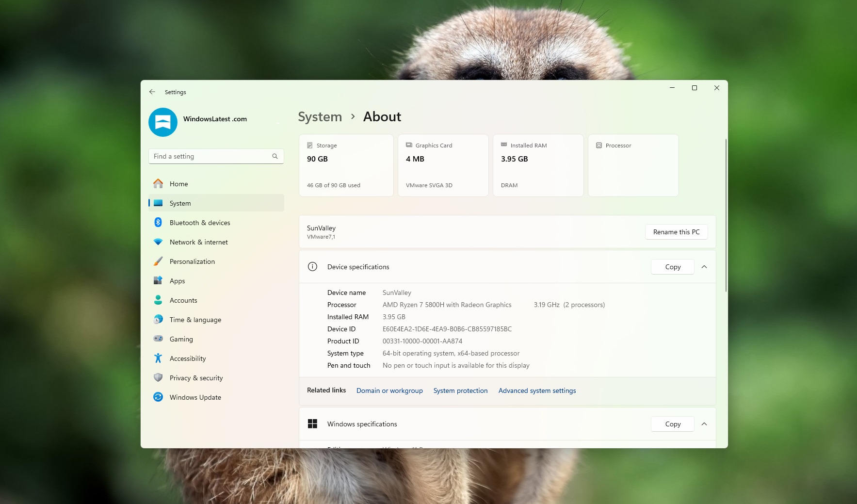
Task: Click the Privacy & security shield icon
Action: click(x=159, y=377)
